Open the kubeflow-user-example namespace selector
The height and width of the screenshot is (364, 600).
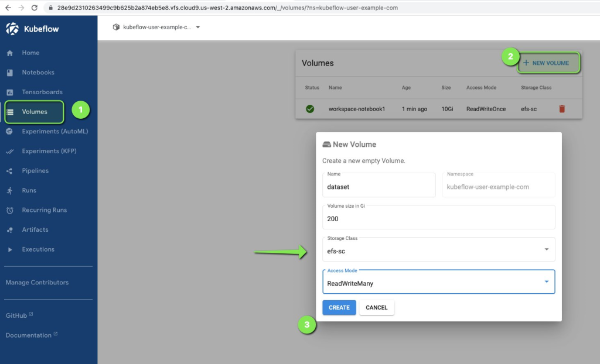click(x=155, y=27)
